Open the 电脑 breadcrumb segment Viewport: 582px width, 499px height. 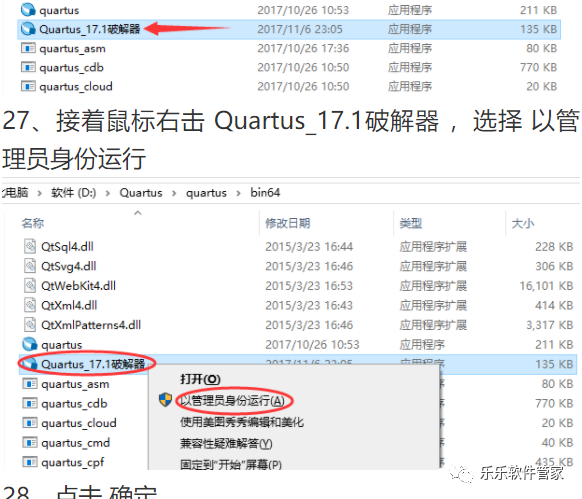[15, 192]
